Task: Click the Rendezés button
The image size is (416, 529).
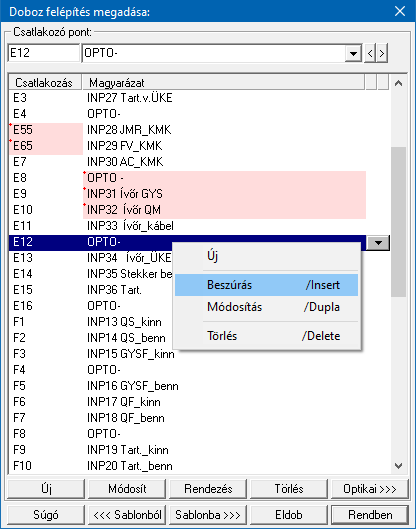Action: 208,489
